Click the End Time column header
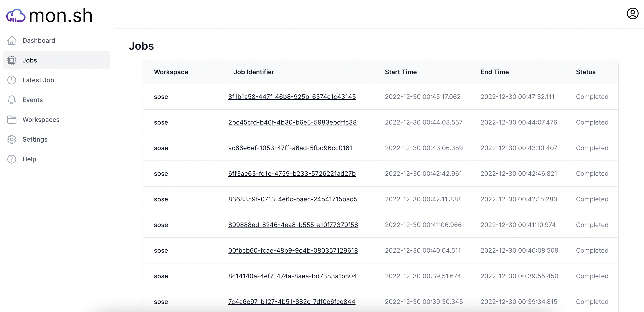Image resolution: width=644 pixels, height=312 pixels. click(x=495, y=72)
